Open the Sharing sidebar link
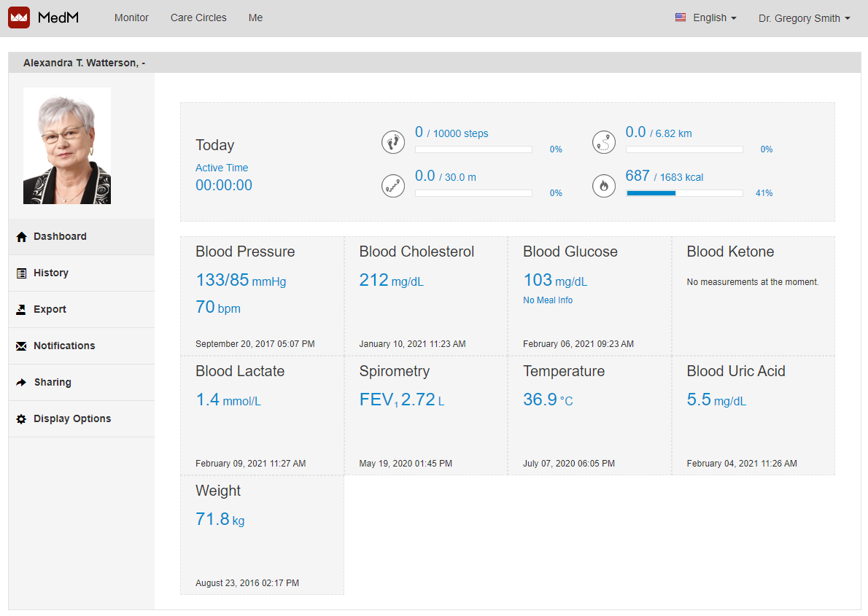Image resolution: width=868 pixels, height=616 pixels. click(x=53, y=382)
